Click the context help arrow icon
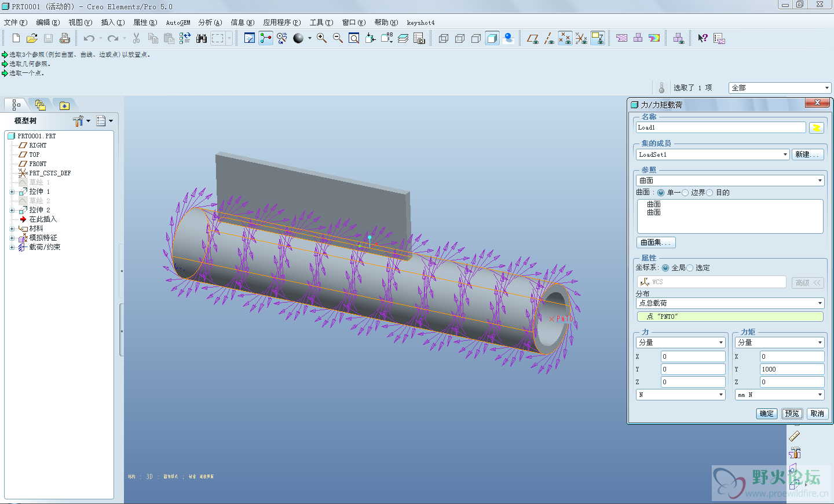Screen dimensions: 834x504 (703, 38)
